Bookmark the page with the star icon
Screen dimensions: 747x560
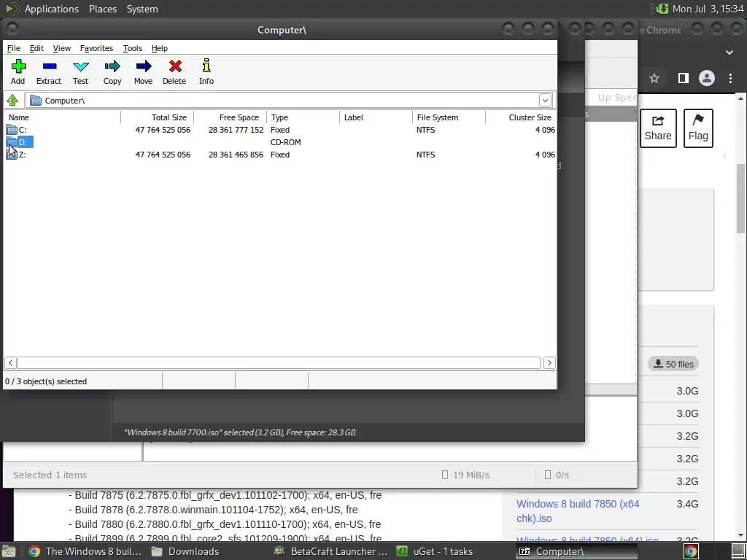click(x=654, y=78)
